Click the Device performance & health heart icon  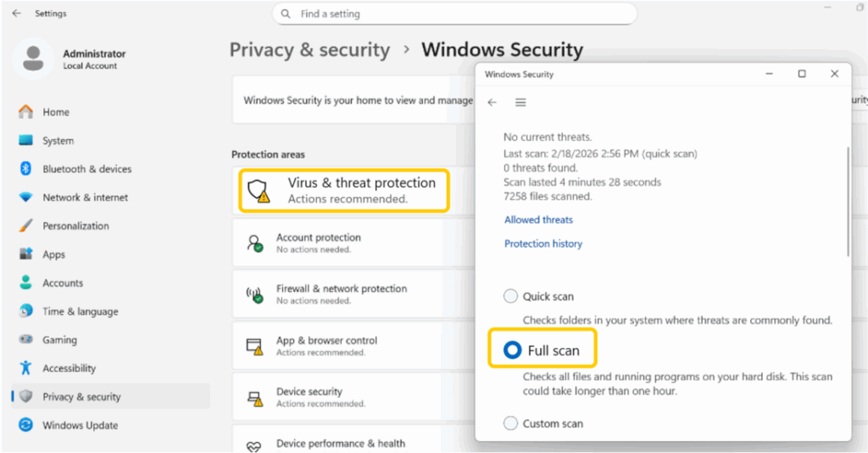(x=253, y=446)
